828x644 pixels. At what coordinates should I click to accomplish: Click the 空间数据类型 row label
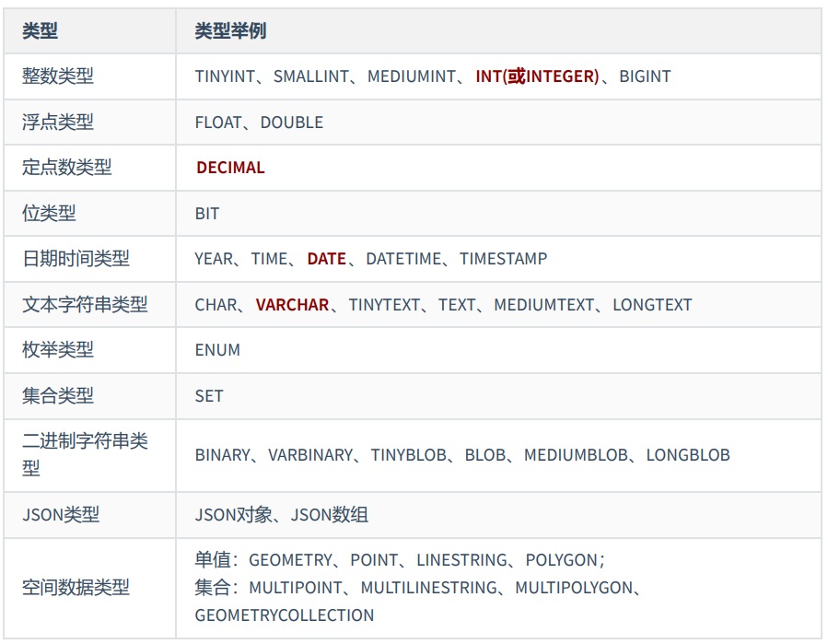click(x=76, y=587)
